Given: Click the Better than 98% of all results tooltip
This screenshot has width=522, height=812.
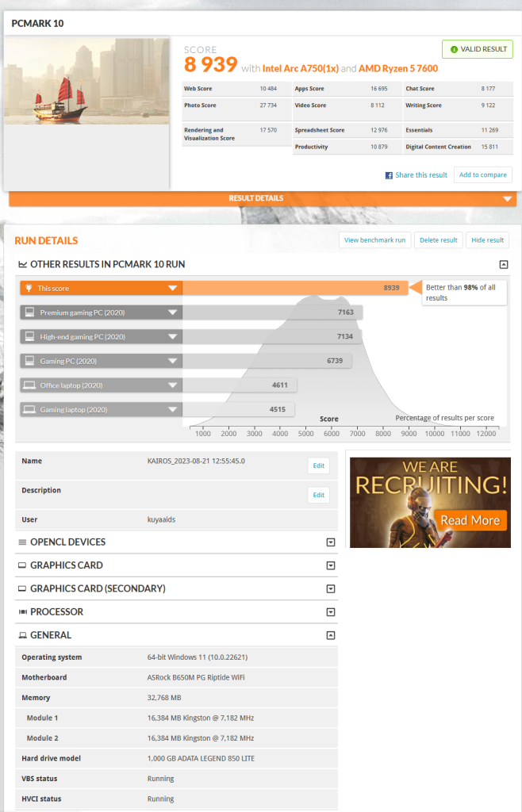Looking at the screenshot, I should pyautogui.click(x=463, y=293).
